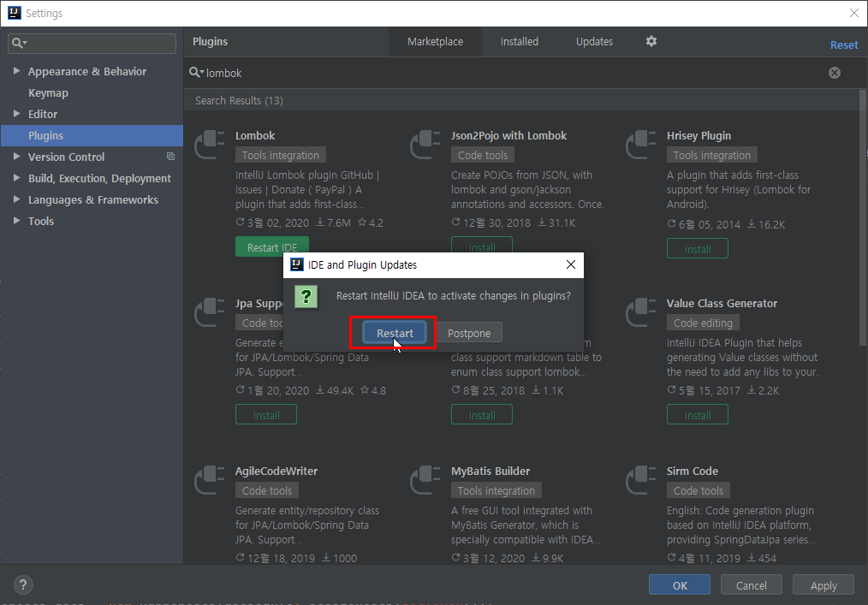868x605 pixels.
Task: Click the help question mark icon
Action: (22, 584)
